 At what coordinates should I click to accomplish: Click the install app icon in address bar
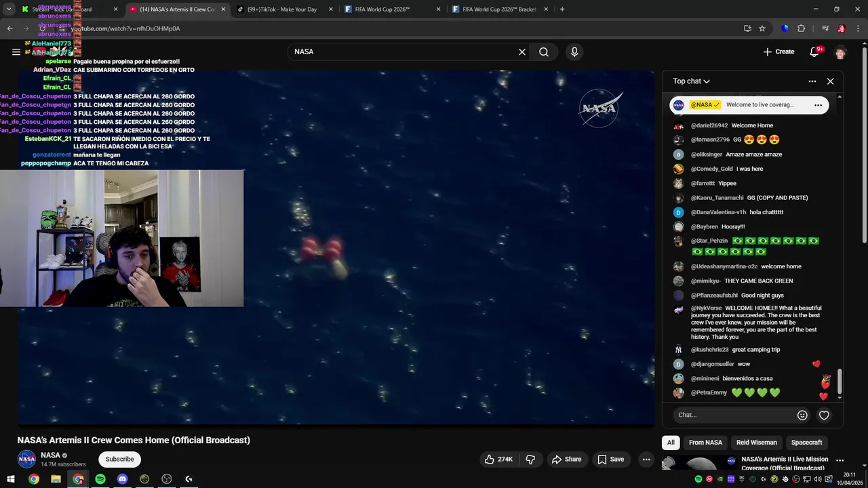[747, 28]
